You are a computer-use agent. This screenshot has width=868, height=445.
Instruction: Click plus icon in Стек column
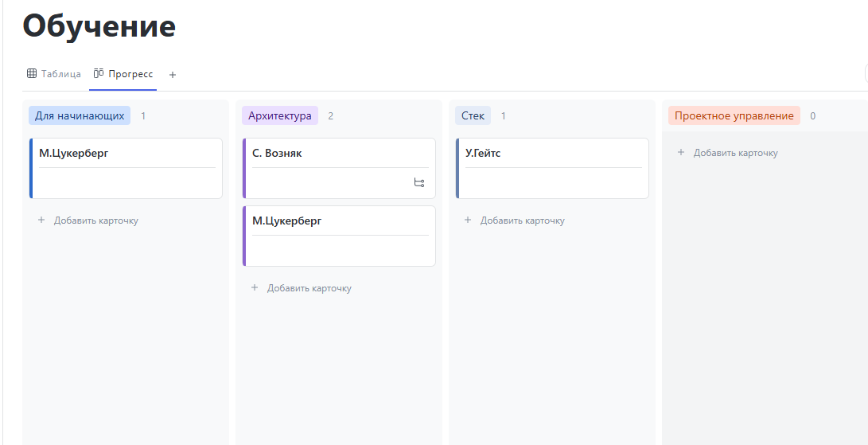pyautogui.click(x=468, y=221)
